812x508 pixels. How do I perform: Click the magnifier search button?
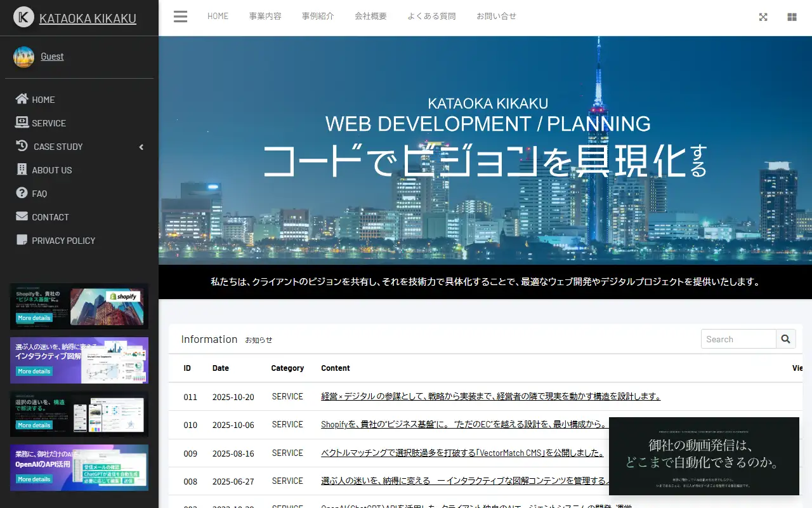785,339
